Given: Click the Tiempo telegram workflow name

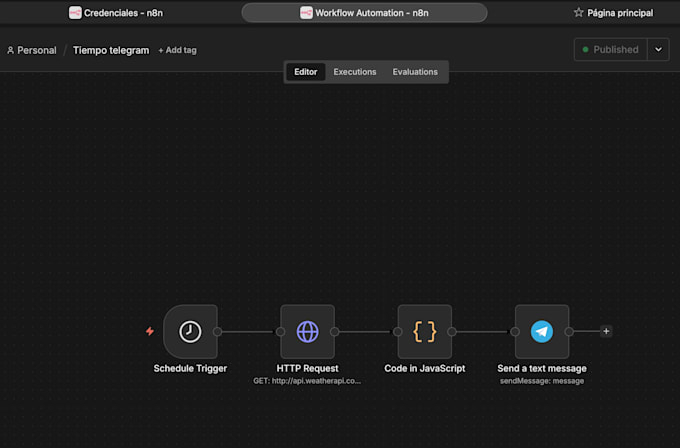Looking at the screenshot, I should click(111, 50).
